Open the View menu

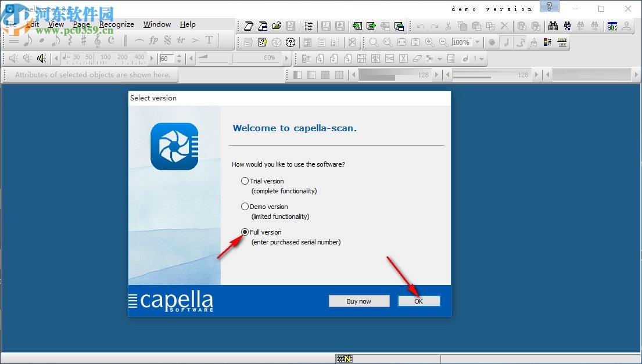click(56, 24)
